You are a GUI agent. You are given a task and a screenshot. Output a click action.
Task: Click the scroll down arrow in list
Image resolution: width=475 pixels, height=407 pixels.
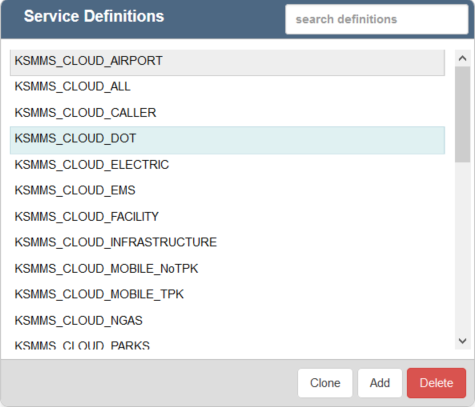[462, 341]
